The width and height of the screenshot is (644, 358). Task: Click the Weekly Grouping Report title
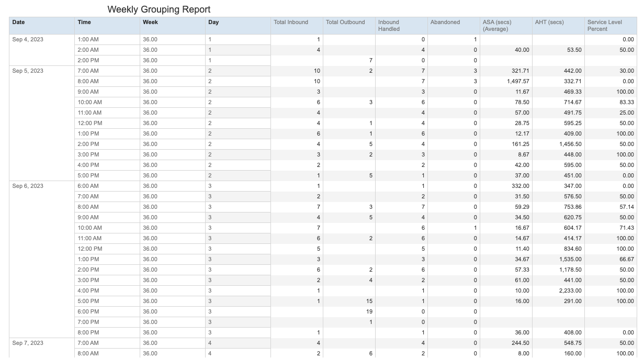[159, 9]
